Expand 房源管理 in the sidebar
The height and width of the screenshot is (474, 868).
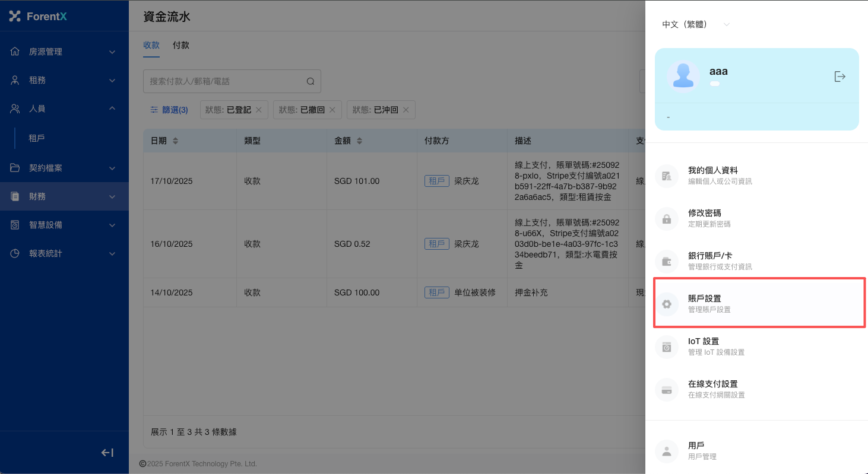[64, 52]
